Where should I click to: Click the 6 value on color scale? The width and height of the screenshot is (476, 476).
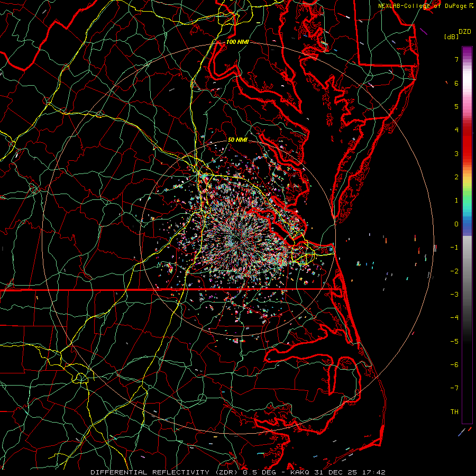point(456,83)
